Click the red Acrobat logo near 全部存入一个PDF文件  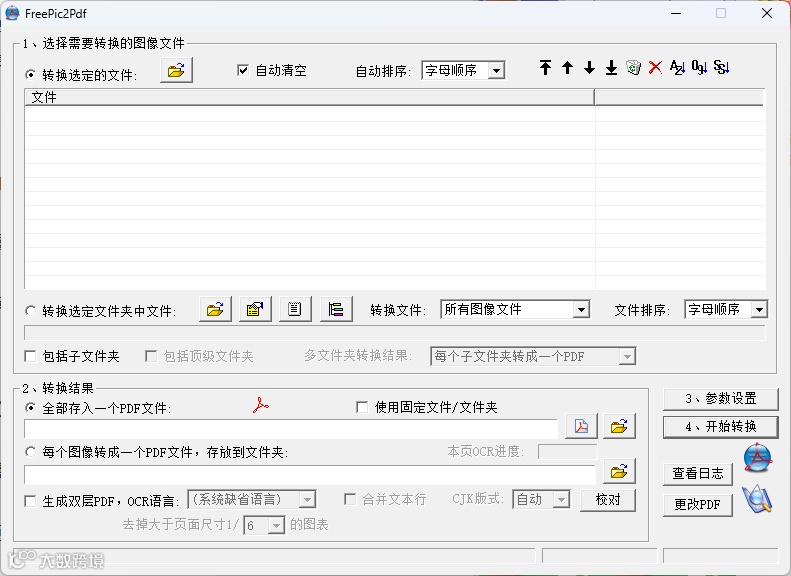261,406
